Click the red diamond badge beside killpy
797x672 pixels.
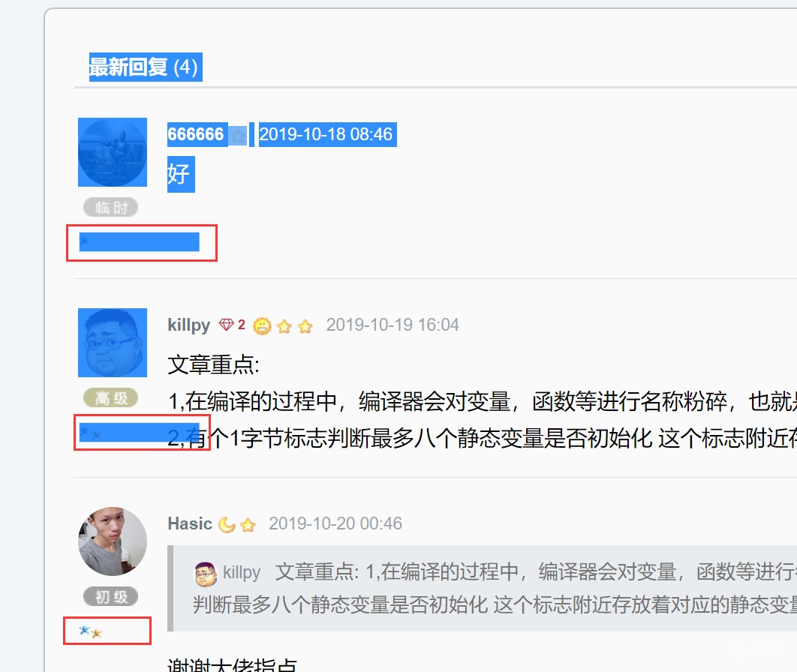[226, 325]
